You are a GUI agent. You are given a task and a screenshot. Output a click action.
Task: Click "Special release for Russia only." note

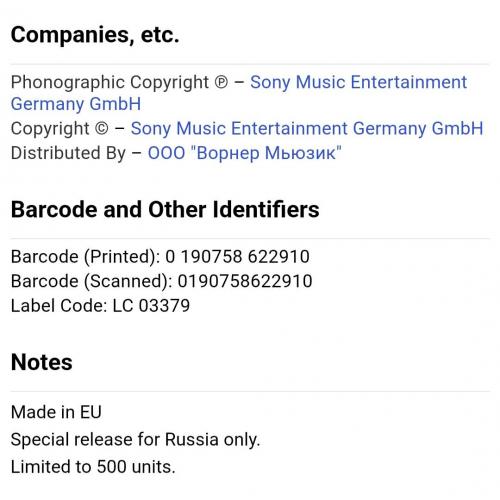point(135,440)
